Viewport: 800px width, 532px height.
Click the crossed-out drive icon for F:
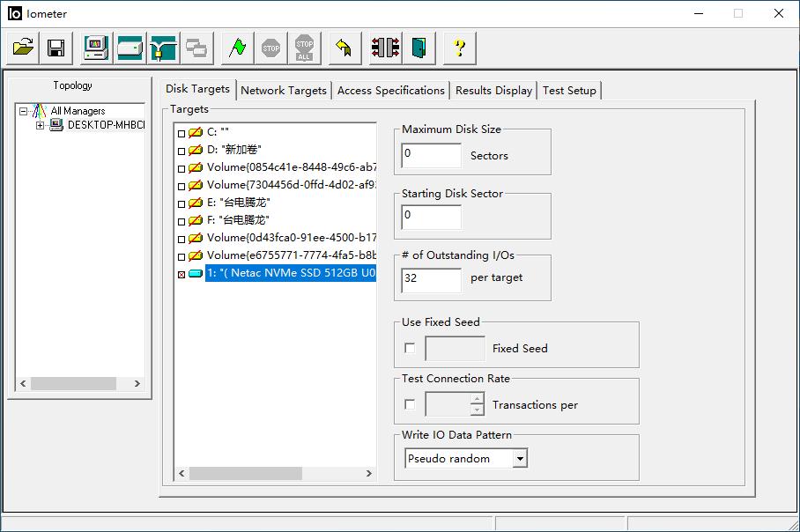[x=196, y=220]
